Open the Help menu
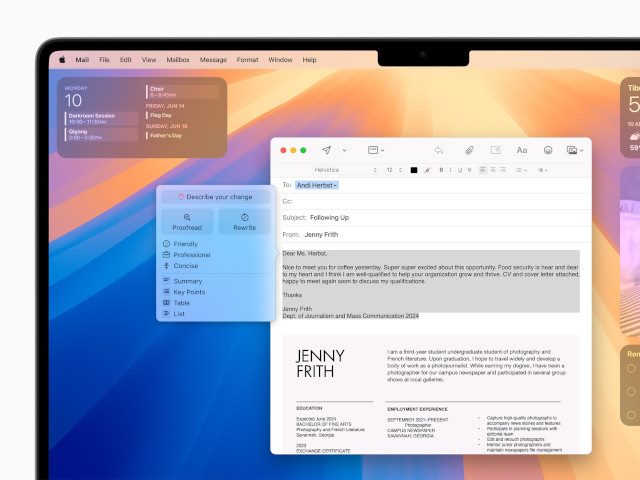Screen dimensions: 640x480 pyautogui.click(x=309, y=60)
